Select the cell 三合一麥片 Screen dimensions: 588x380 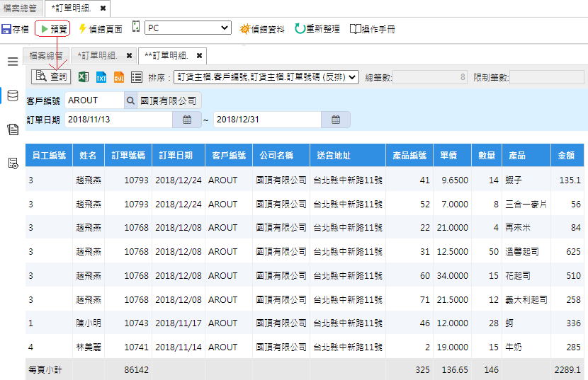(x=526, y=205)
